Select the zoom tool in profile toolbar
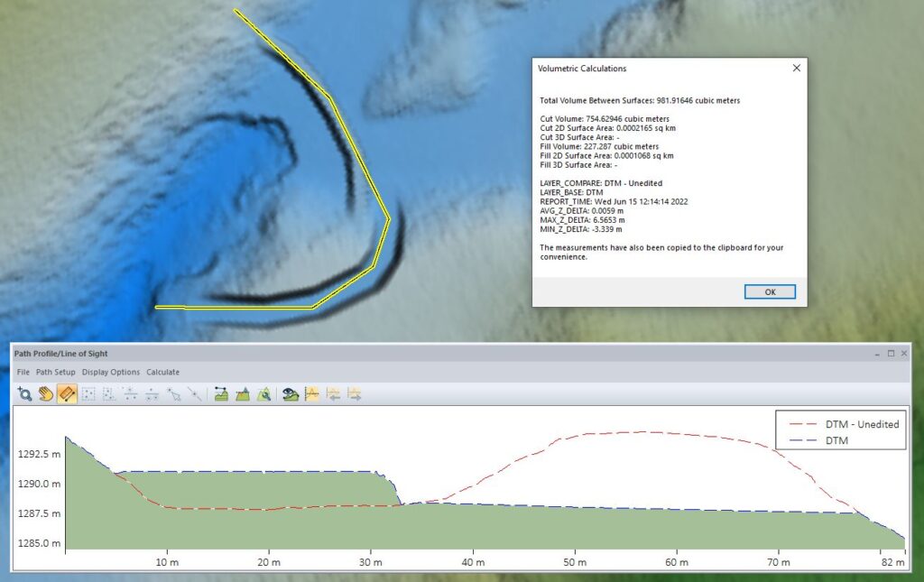 click(x=24, y=394)
